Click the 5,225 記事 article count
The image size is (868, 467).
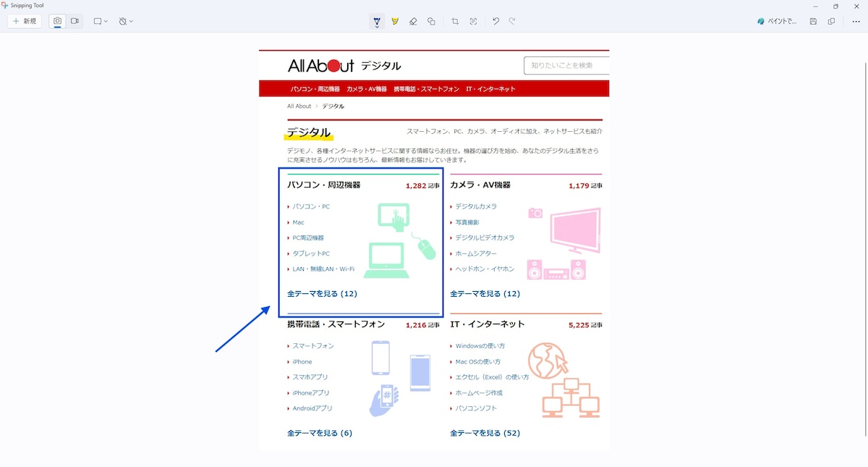[585, 326]
